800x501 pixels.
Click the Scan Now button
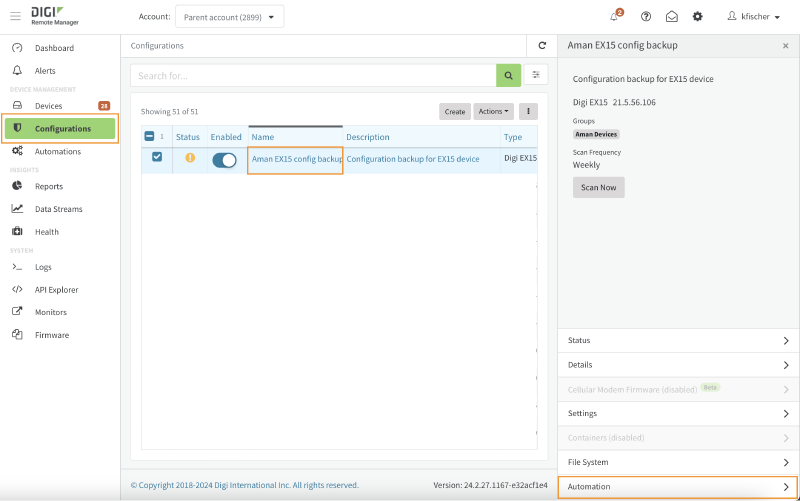[x=598, y=187]
